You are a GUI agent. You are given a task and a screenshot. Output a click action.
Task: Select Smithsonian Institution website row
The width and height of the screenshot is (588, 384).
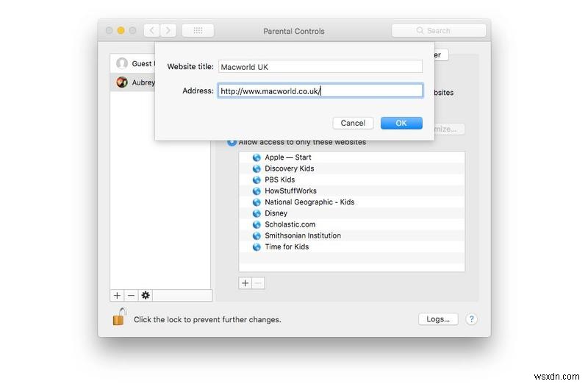pyautogui.click(x=352, y=235)
